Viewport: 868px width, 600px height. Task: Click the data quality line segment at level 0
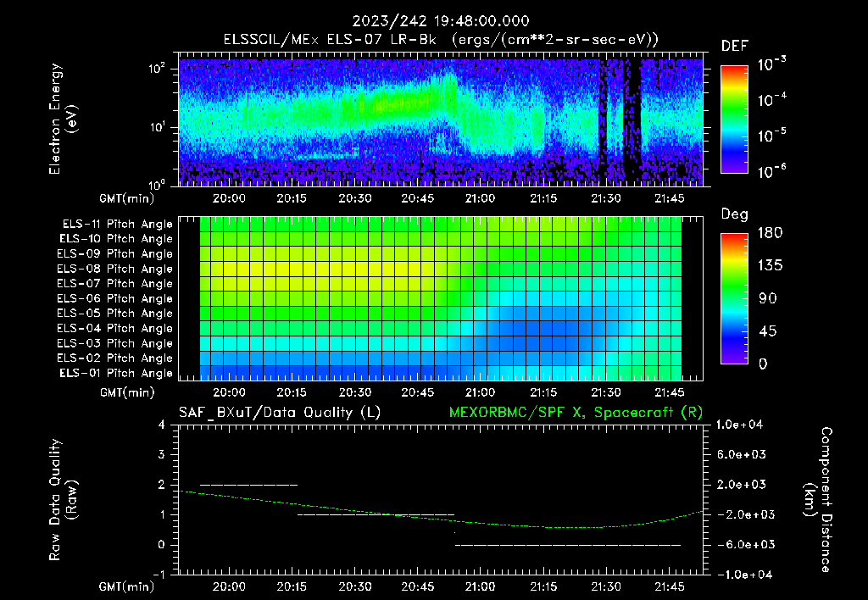[568, 545]
